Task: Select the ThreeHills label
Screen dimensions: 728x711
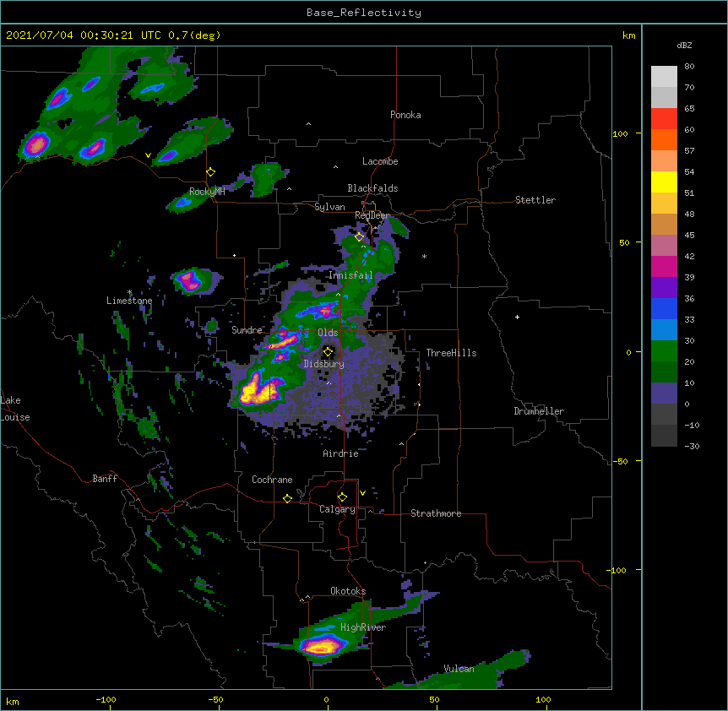Action: [451, 353]
